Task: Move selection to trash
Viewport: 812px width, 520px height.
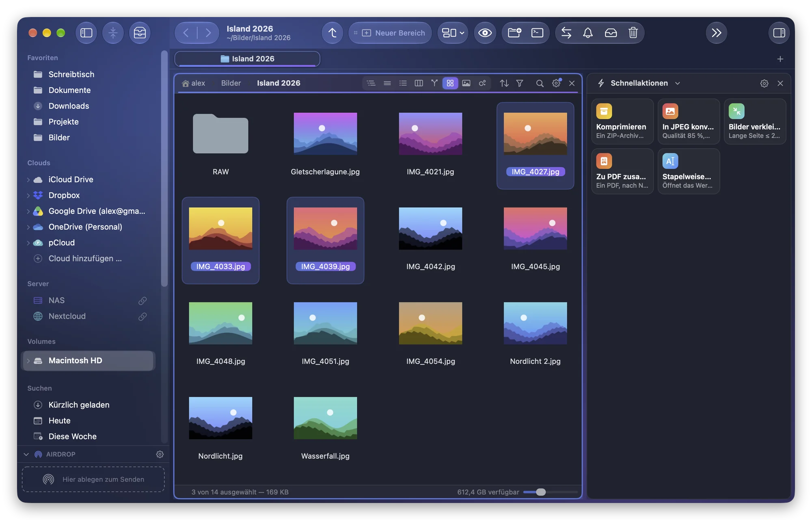Action: 633,33
